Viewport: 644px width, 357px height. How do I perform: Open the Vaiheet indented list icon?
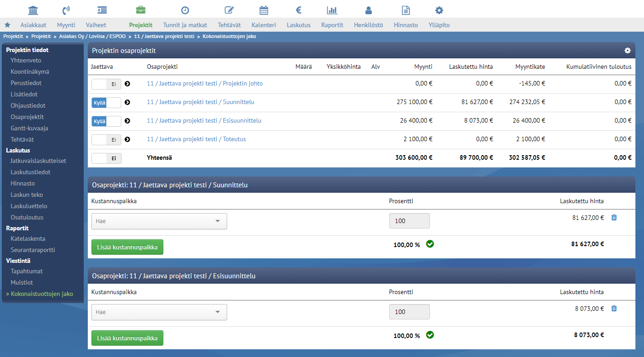[x=102, y=10]
